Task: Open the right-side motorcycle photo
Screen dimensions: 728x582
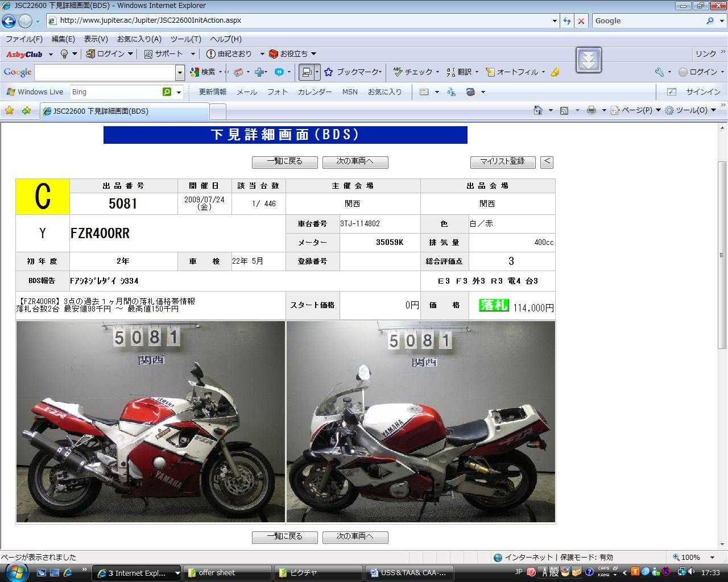Action: [x=421, y=422]
